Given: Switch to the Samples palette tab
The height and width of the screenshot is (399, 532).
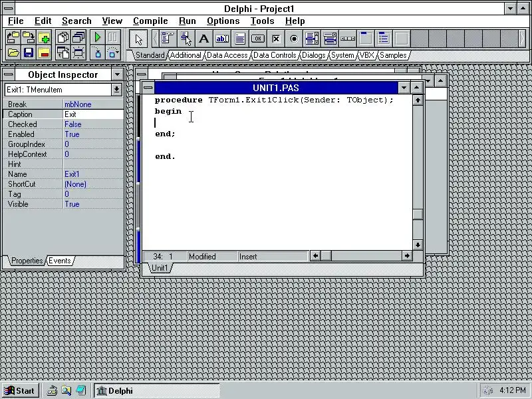Looking at the screenshot, I should tap(393, 55).
